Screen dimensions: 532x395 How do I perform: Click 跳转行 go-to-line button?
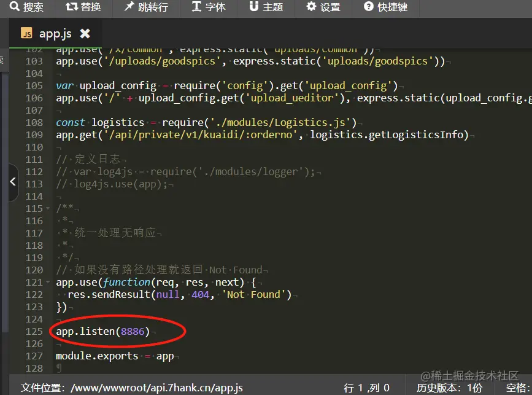click(146, 7)
